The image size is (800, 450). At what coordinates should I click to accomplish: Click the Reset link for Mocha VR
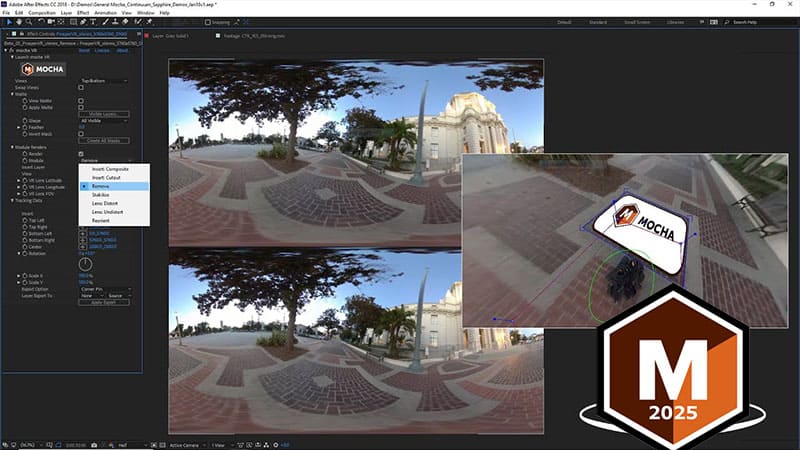84,51
